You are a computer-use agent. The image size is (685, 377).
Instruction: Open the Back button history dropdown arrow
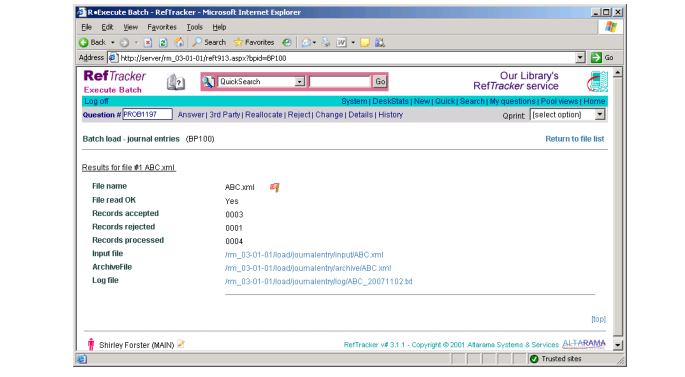click(x=113, y=42)
